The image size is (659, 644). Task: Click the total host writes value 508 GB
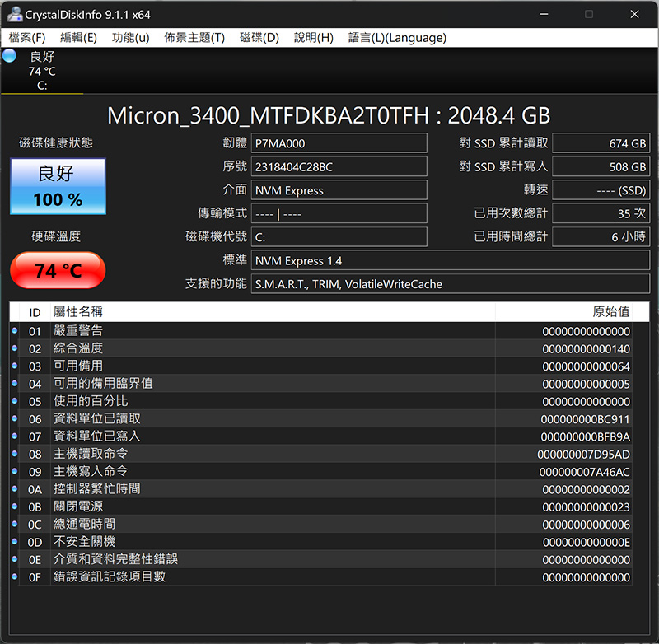point(601,167)
